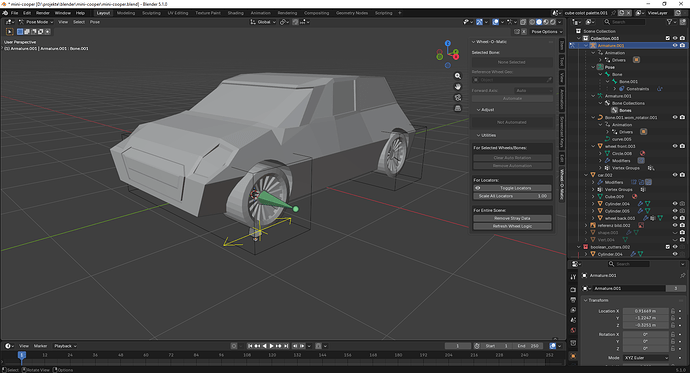Image resolution: width=690 pixels, height=373 pixels.
Task: Open the Render menu
Action: coord(43,13)
